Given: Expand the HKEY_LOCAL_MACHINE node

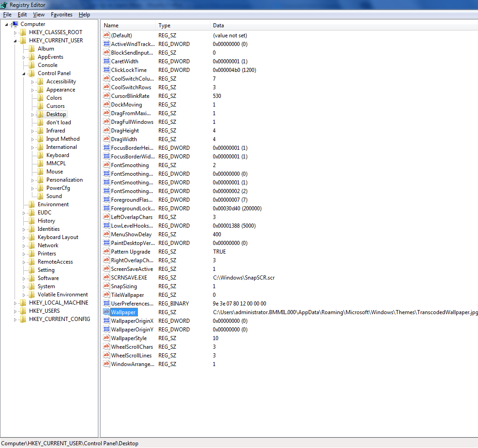Looking at the screenshot, I should coord(15,303).
